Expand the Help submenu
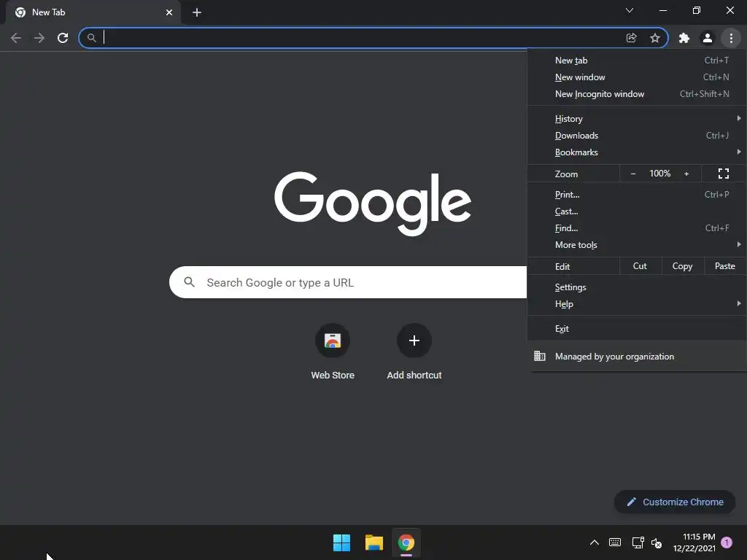747x560 pixels. click(x=636, y=304)
